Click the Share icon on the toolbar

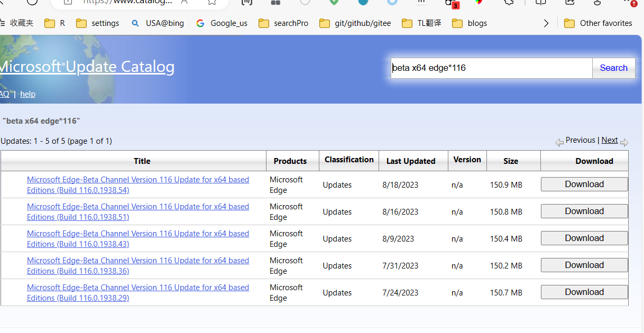click(x=570, y=3)
